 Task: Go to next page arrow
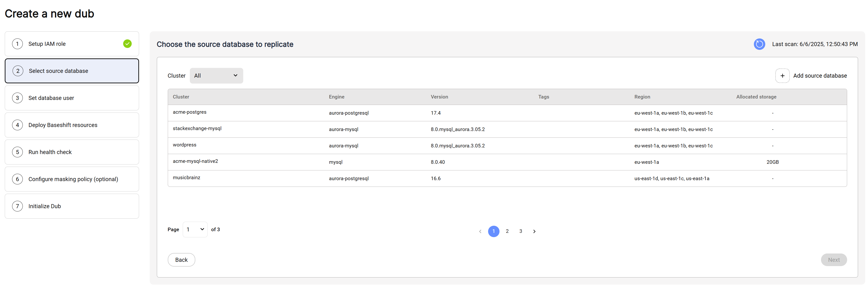tap(534, 231)
